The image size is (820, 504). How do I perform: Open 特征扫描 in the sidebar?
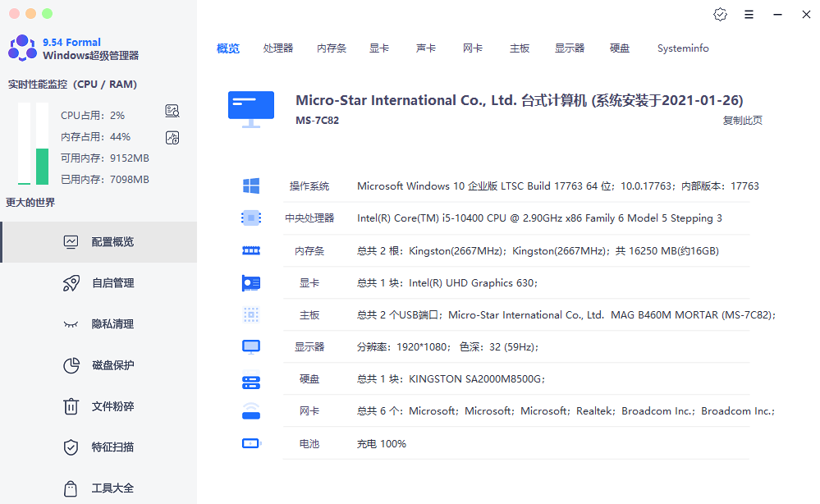click(x=98, y=447)
